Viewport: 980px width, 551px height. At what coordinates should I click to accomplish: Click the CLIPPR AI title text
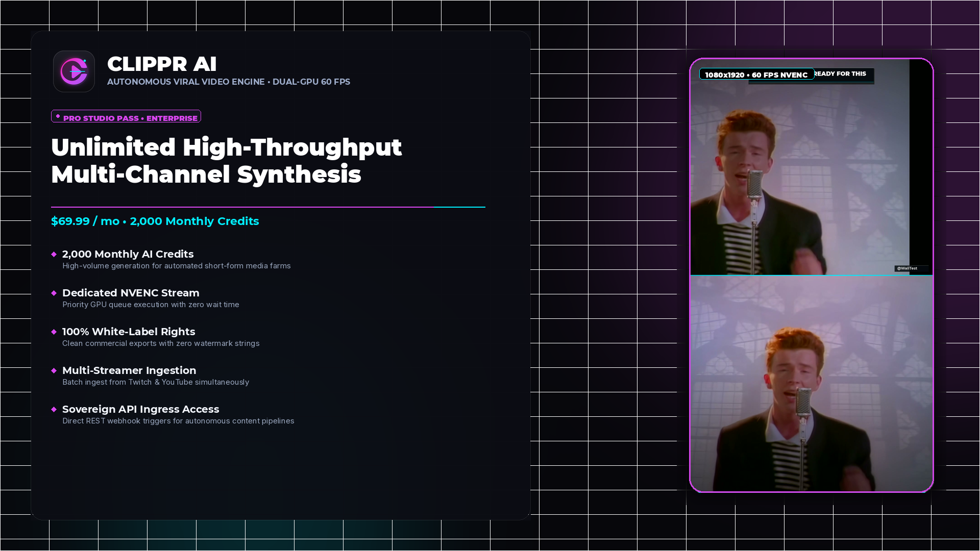pos(162,64)
